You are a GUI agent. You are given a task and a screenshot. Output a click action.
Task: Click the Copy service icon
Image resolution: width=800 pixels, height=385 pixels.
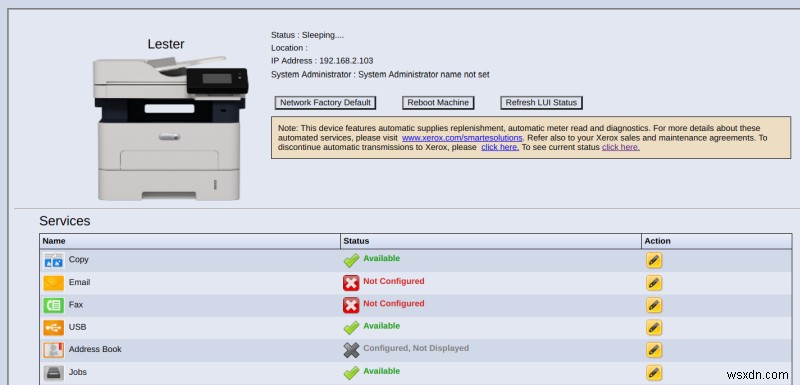click(54, 261)
